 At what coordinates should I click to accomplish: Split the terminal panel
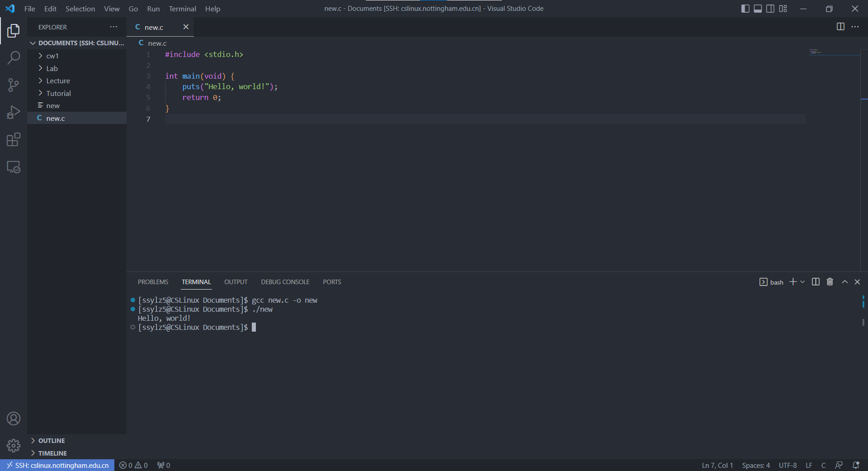tap(816, 282)
